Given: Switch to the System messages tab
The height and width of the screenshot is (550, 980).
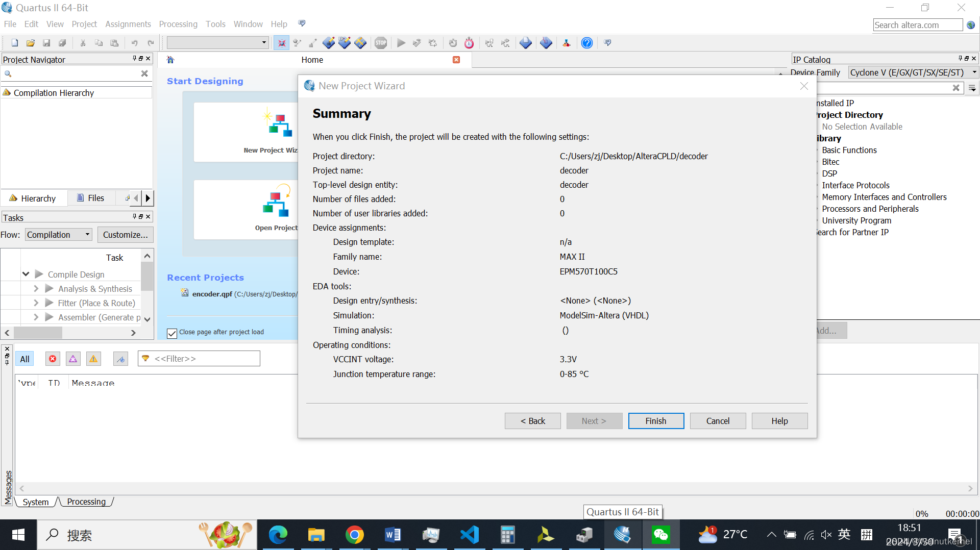Looking at the screenshot, I should [x=36, y=502].
